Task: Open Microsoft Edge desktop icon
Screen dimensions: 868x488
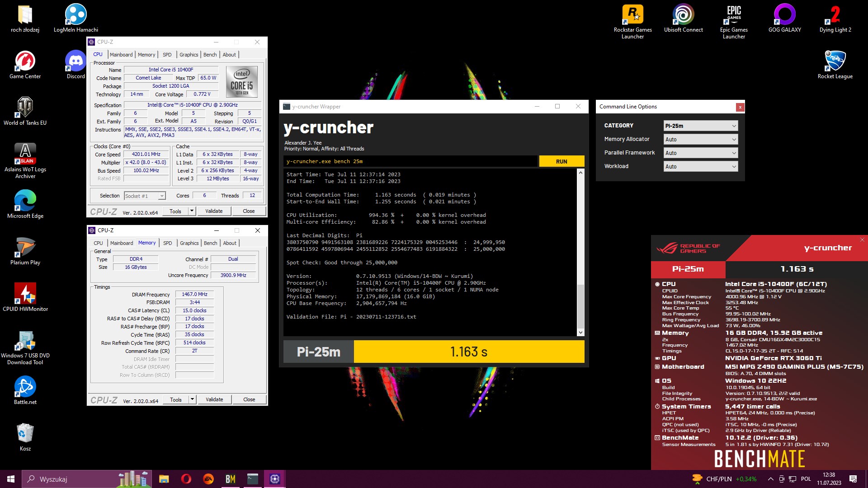Action: pos(25,204)
